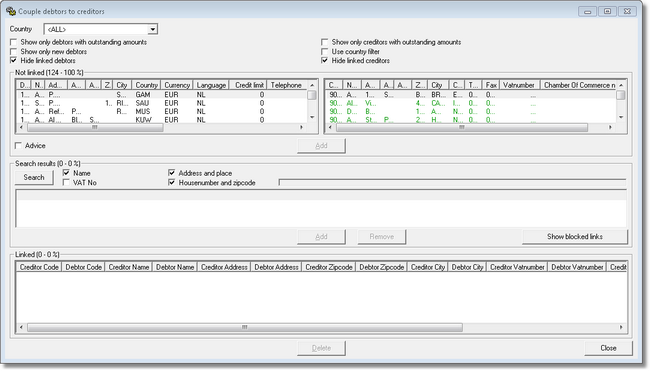Click creditors list scroll right arrow
This screenshot has height=371, width=650.
tap(610, 128)
